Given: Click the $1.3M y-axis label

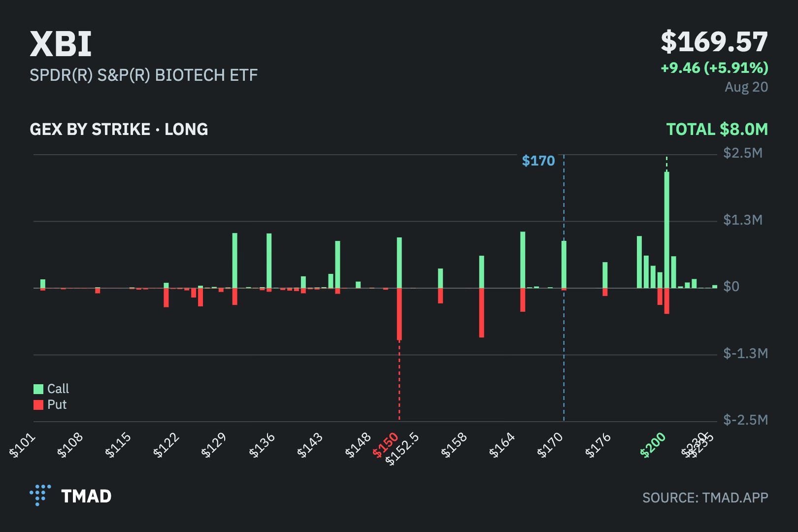Looking at the screenshot, I should [x=743, y=220].
